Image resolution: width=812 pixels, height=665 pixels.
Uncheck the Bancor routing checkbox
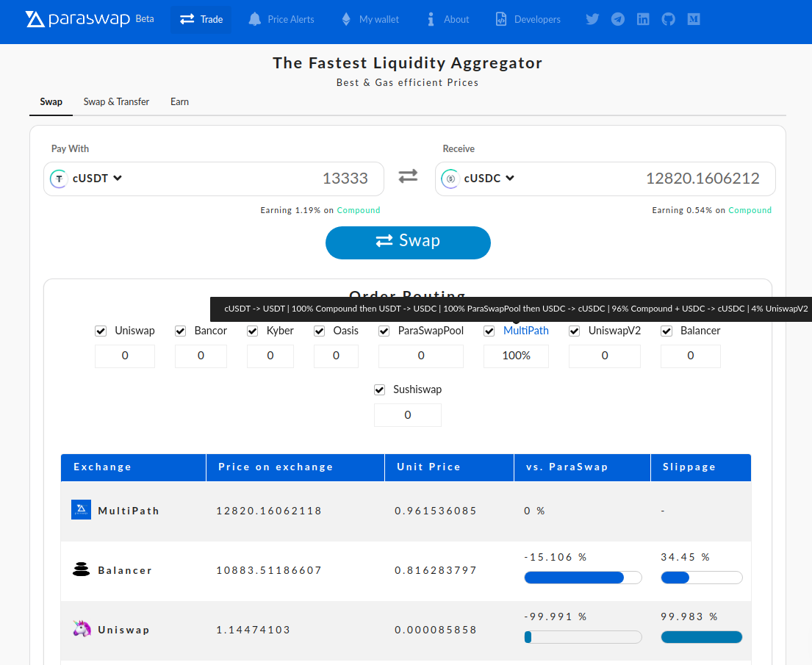point(180,331)
